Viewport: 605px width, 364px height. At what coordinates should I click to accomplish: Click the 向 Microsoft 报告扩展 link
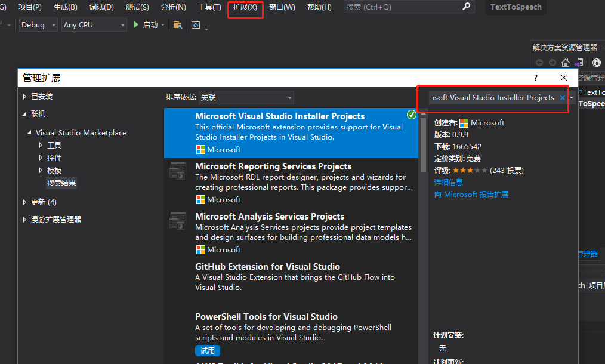(x=471, y=194)
